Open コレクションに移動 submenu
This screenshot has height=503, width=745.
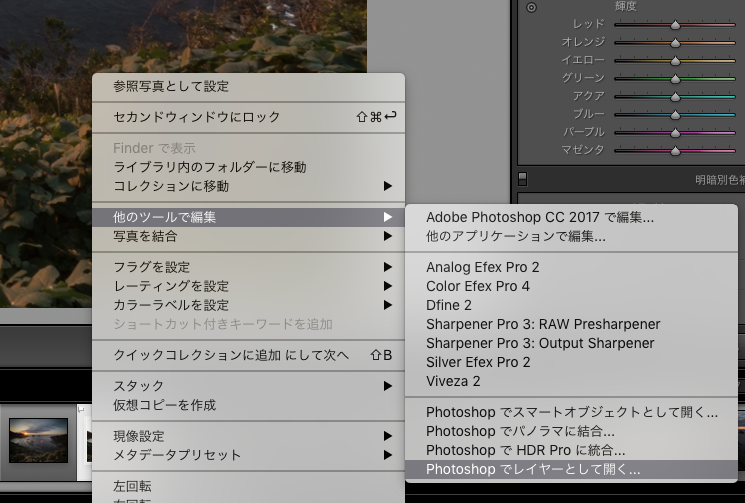(x=248, y=186)
